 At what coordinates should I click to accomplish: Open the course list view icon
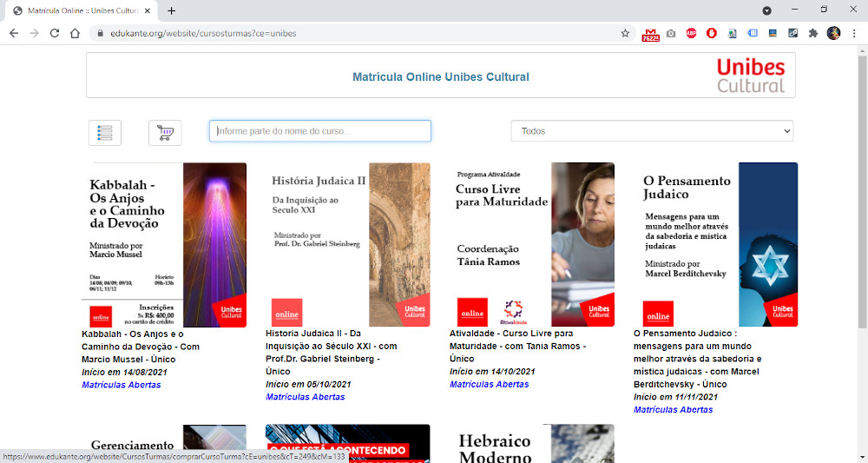pos(105,133)
